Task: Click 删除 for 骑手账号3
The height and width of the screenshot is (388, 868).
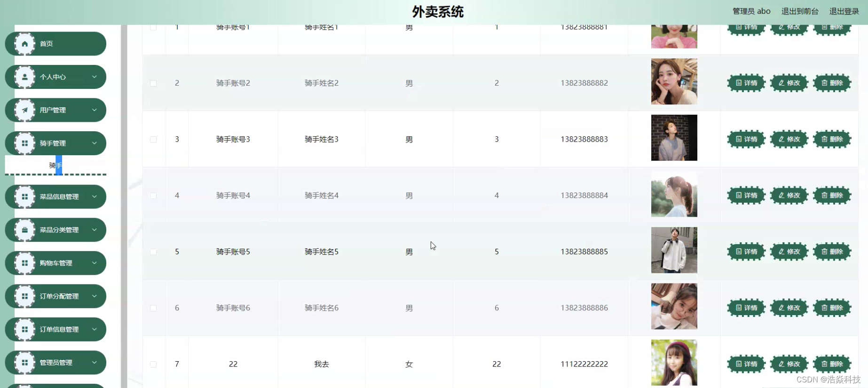Action: coord(832,139)
